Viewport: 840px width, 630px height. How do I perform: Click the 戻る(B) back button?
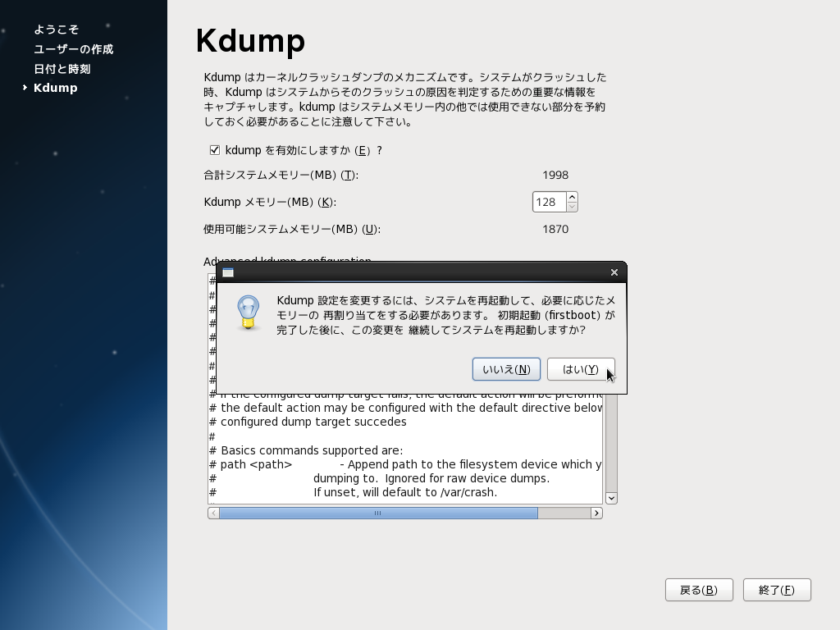(699, 590)
